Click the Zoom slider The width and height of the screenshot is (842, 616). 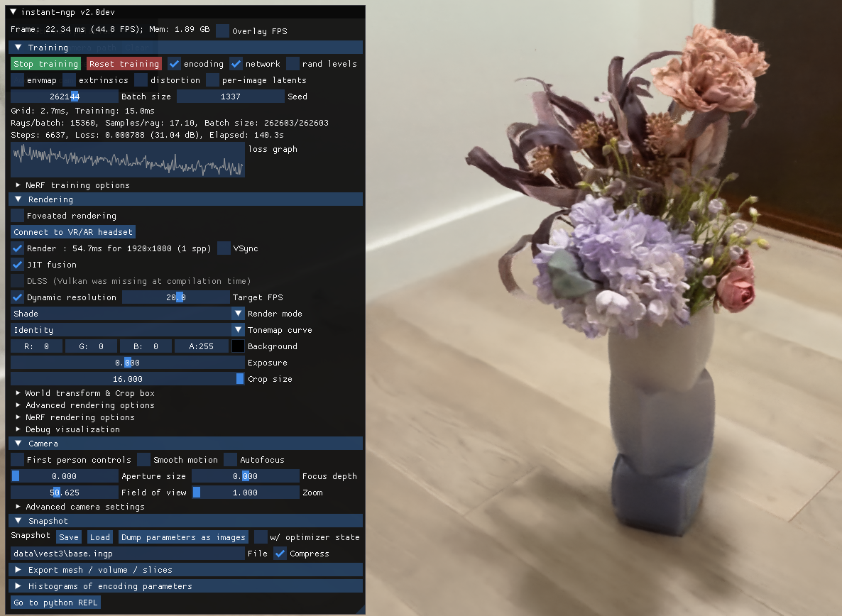tap(246, 493)
